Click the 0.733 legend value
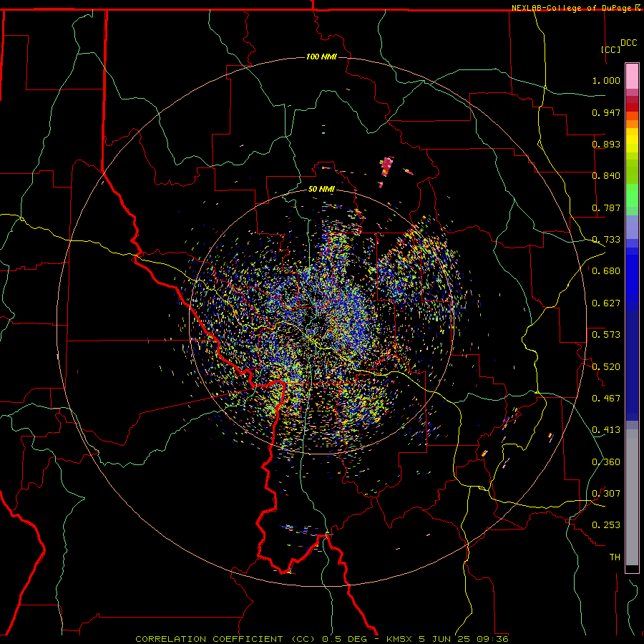644x644 pixels. [x=606, y=240]
